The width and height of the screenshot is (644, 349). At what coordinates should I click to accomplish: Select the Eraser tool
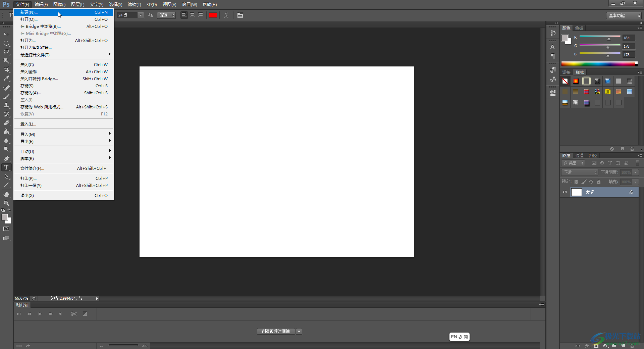tap(6, 123)
